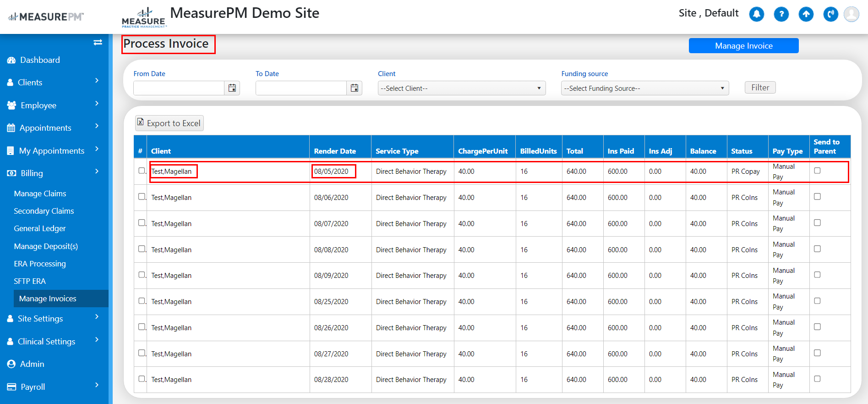Click the Clinical Settings user icon
Viewport: 868px width, 404px height.
point(10,342)
